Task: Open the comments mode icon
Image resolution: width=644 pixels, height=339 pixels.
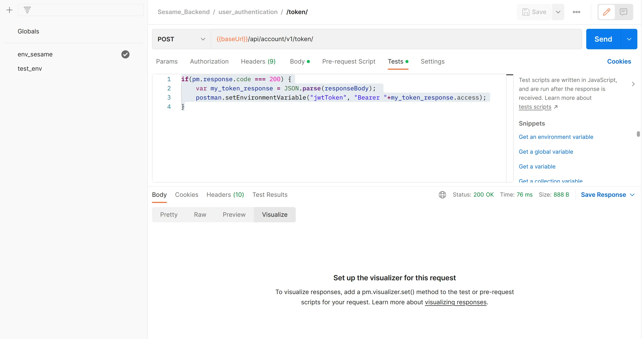Action: click(x=623, y=12)
